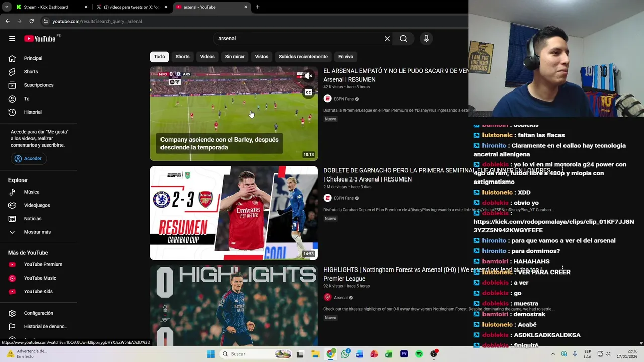Image resolution: width=644 pixels, height=362 pixels.
Task: Open the ESPN Fans channel of the Chelsea video
Action: click(x=344, y=198)
